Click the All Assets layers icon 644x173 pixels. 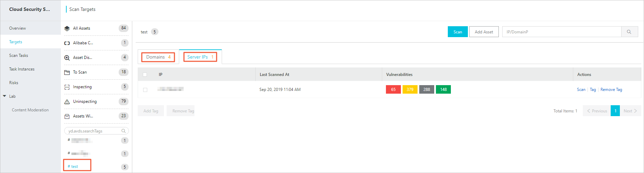67,29
